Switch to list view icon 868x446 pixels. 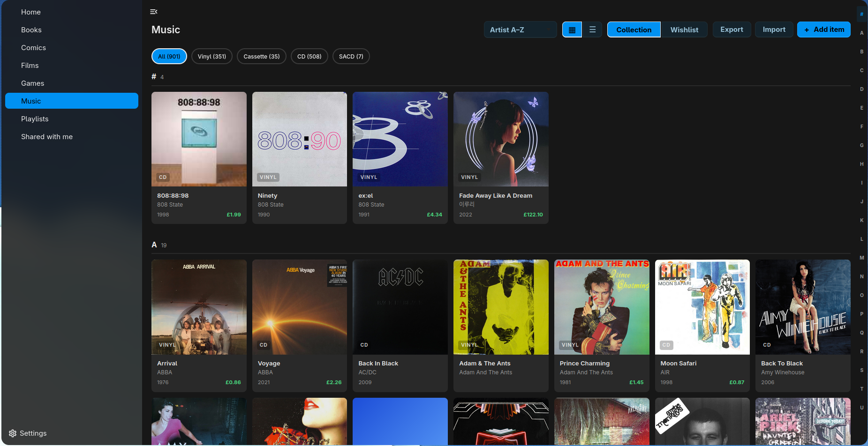[592, 30]
